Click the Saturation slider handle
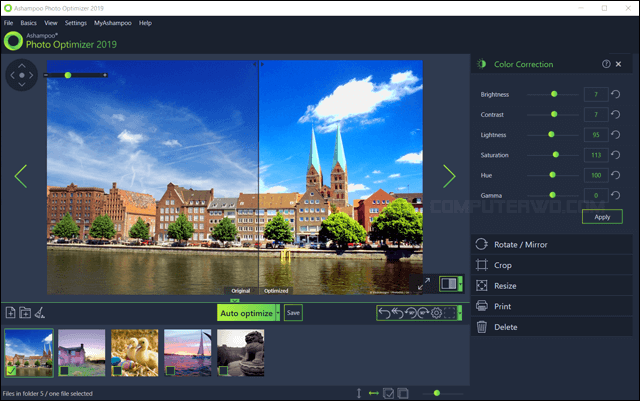640x401 pixels. click(556, 155)
